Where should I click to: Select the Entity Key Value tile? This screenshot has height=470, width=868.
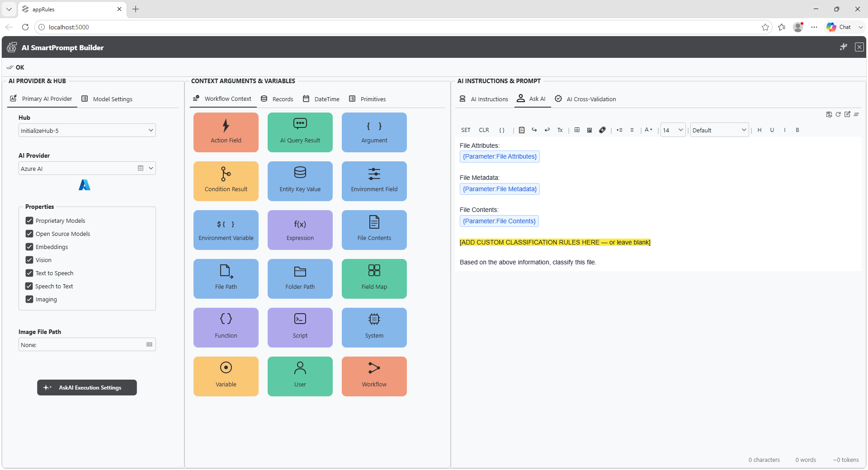pyautogui.click(x=300, y=181)
